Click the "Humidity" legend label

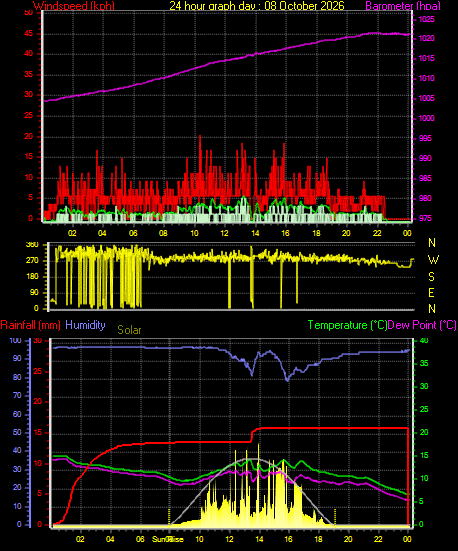click(x=85, y=325)
